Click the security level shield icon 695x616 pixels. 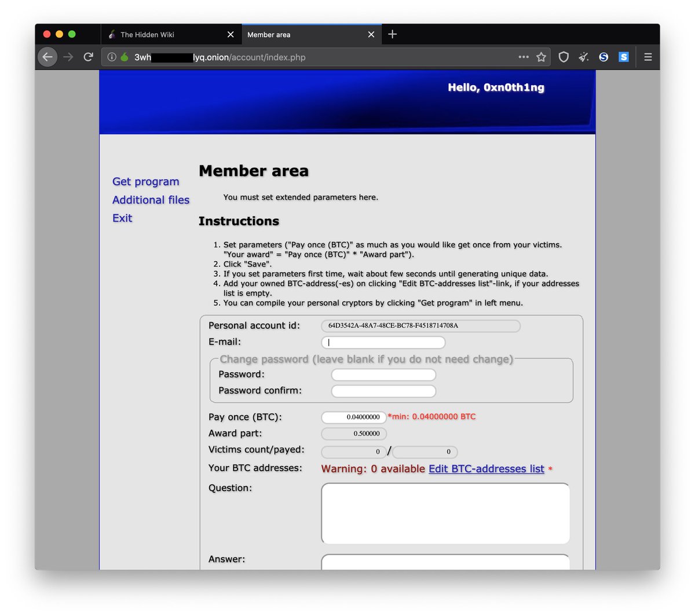pyautogui.click(x=562, y=57)
